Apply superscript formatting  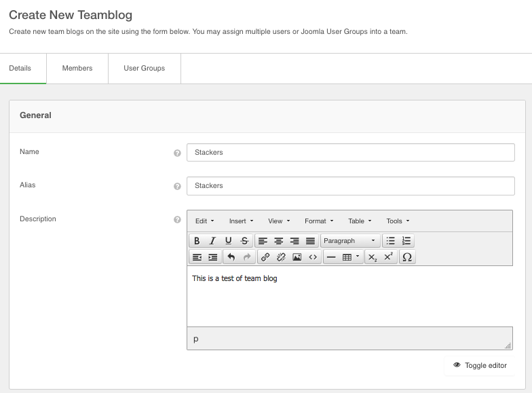pyautogui.click(x=388, y=257)
